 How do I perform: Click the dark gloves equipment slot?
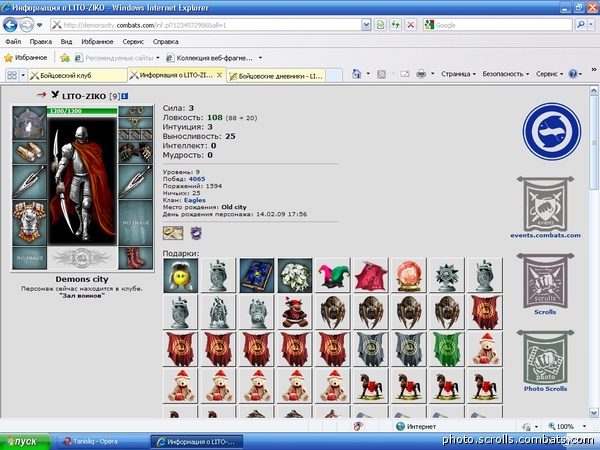click(x=135, y=153)
